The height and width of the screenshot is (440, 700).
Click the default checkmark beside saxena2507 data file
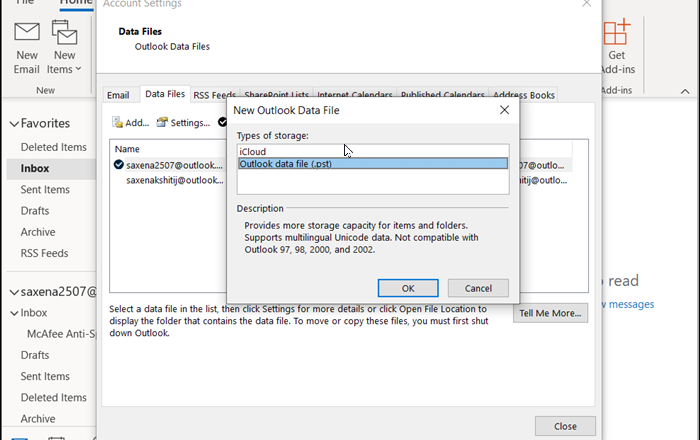coord(119,164)
